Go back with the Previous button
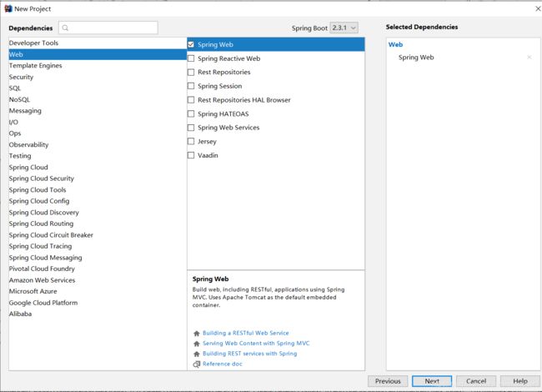Image resolution: width=542 pixels, height=392 pixels. click(x=388, y=380)
